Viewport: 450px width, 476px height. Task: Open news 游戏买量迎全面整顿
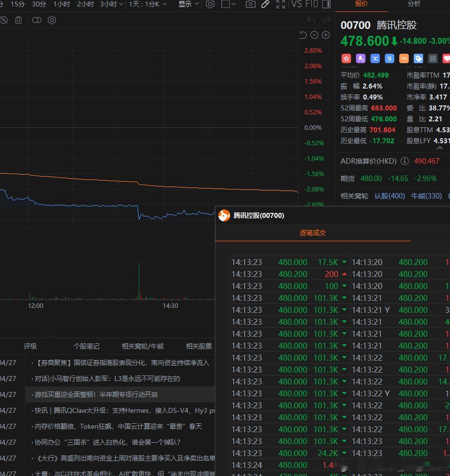click(x=94, y=394)
